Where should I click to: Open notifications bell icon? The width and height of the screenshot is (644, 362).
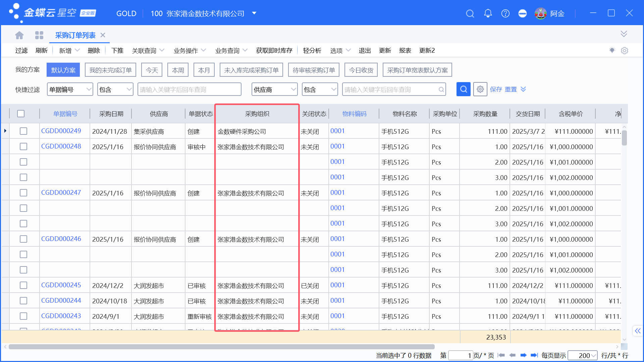(488, 13)
